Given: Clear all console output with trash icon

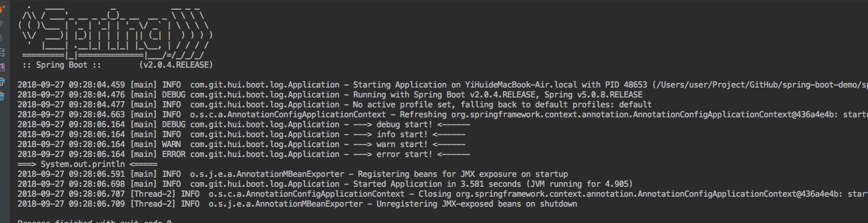Looking at the screenshot, I should click(2, 96).
